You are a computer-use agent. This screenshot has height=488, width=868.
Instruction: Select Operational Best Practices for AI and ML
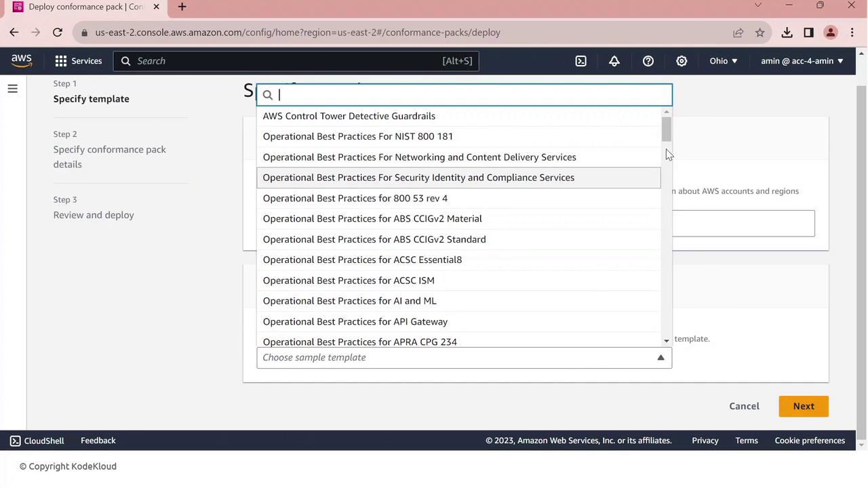(458, 301)
